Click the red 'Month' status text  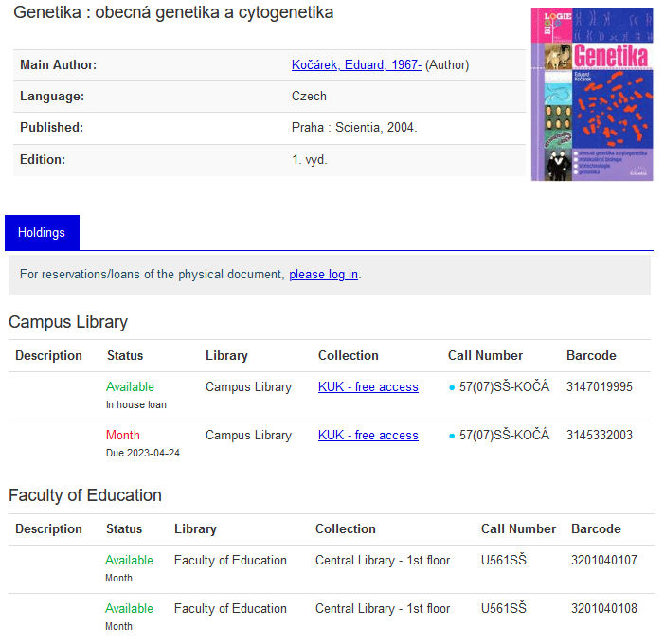tap(123, 435)
